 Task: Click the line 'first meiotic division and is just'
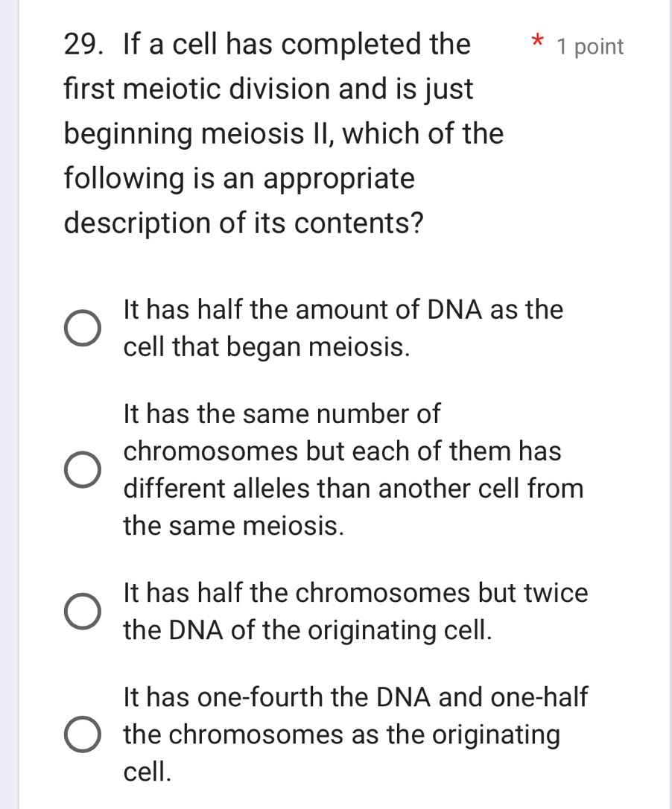[269, 89]
